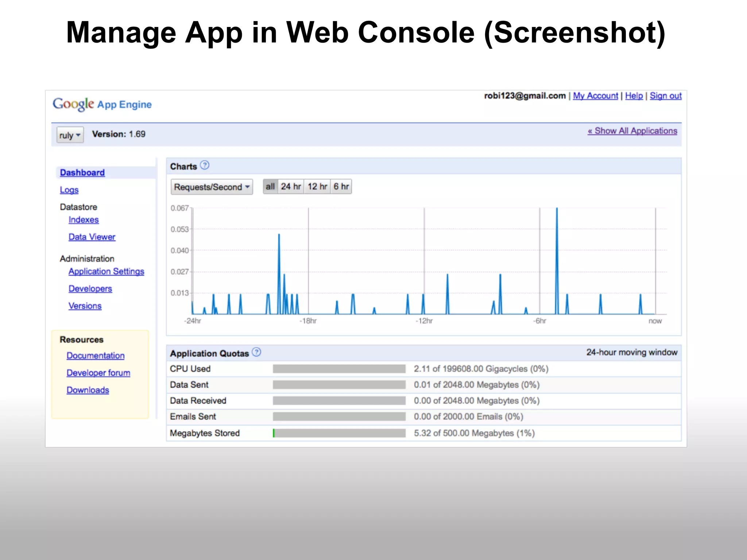The width and height of the screenshot is (747, 560).
Task: Open the Downloads link
Action: pyautogui.click(x=88, y=390)
